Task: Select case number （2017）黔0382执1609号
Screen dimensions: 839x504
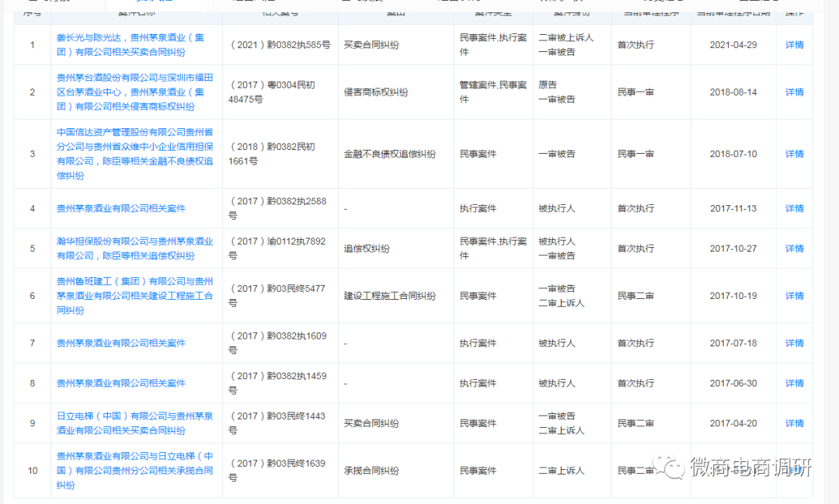Action: click(x=277, y=343)
